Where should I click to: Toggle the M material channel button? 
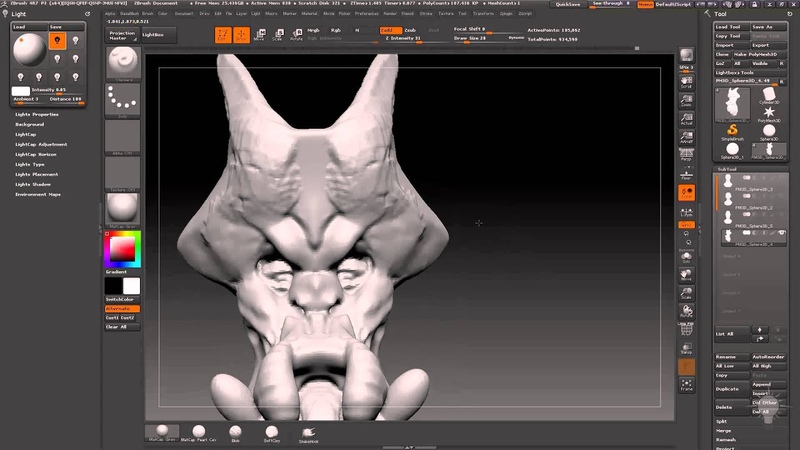click(357, 30)
